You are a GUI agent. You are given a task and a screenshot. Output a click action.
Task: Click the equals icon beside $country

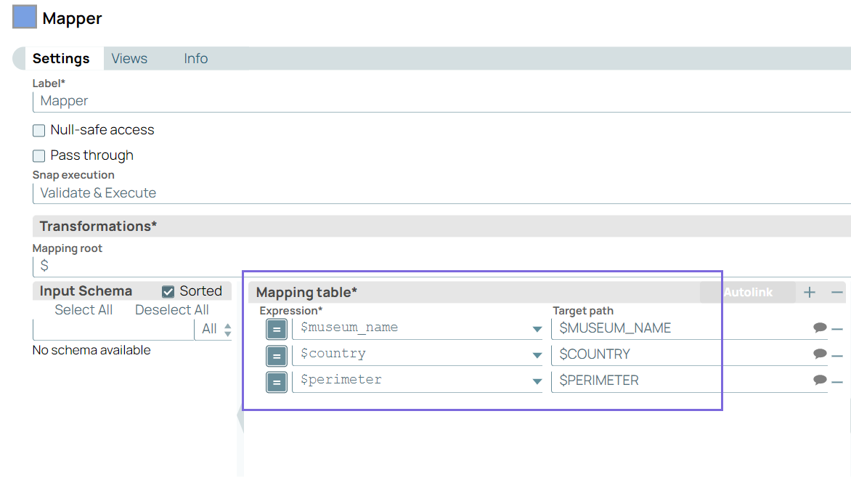(x=277, y=354)
